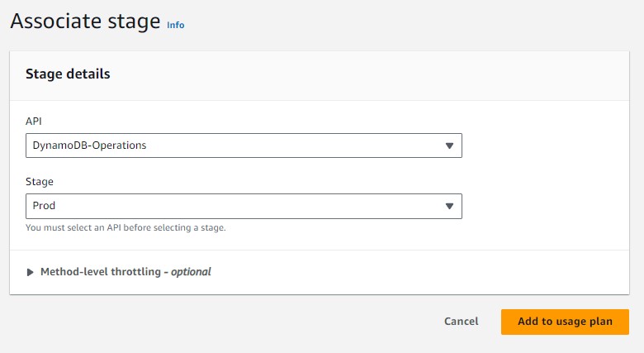The height and width of the screenshot is (353, 644).
Task: Select the Prod value text
Action: 44,206
